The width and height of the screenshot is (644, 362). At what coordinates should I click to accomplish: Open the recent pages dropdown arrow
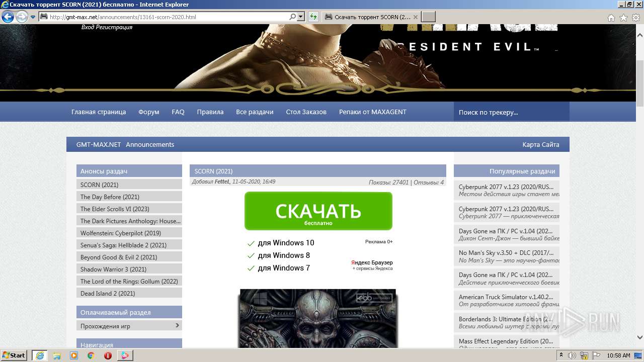pos(33,17)
